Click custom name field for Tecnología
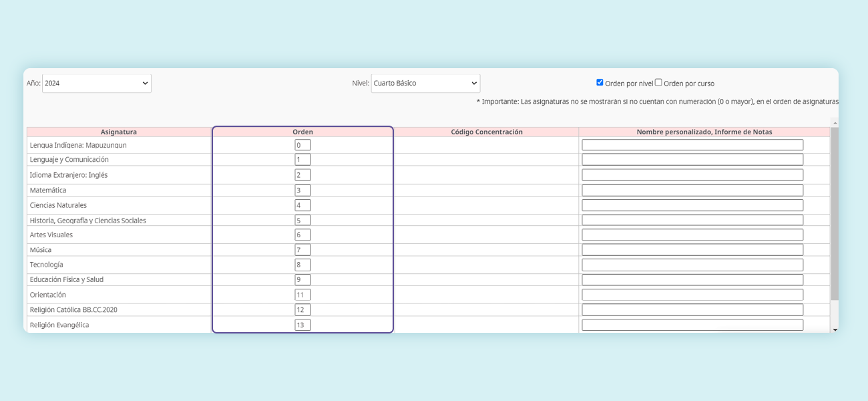Viewport: 868px width, 401px height. click(x=692, y=265)
